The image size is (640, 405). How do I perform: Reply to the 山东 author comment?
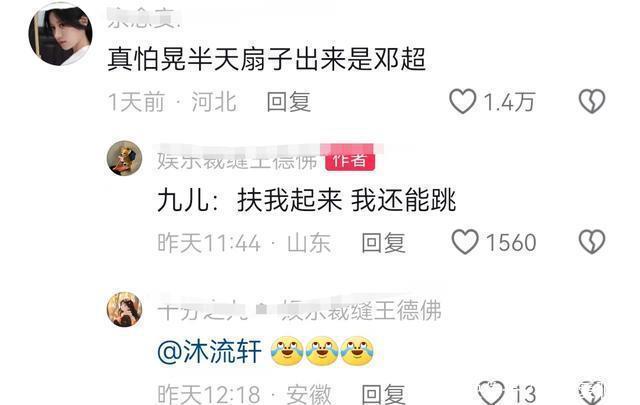pyautogui.click(x=383, y=243)
